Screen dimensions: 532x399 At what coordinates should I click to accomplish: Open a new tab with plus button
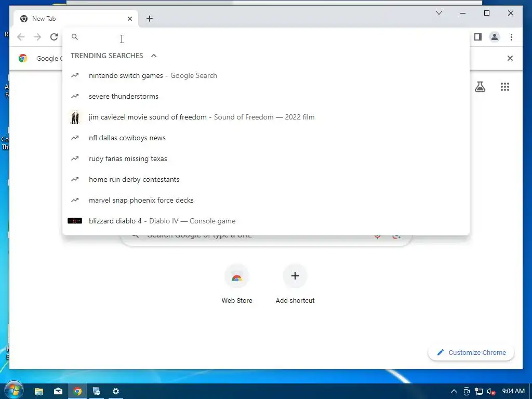pos(150,19)
